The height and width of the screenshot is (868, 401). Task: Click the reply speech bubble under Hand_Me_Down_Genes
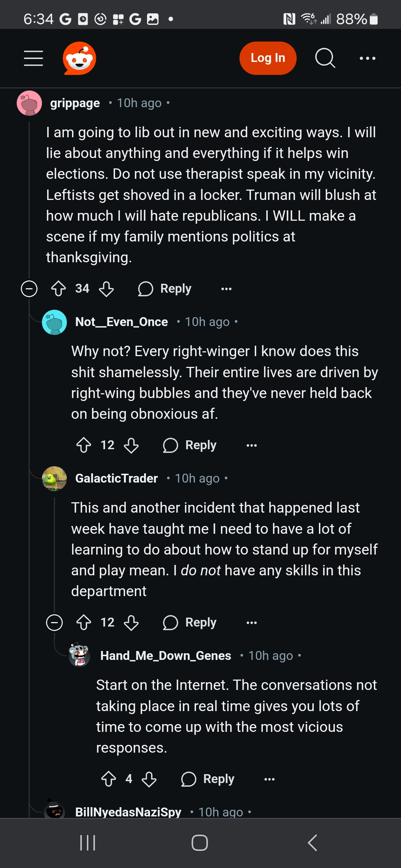[189, 779]
